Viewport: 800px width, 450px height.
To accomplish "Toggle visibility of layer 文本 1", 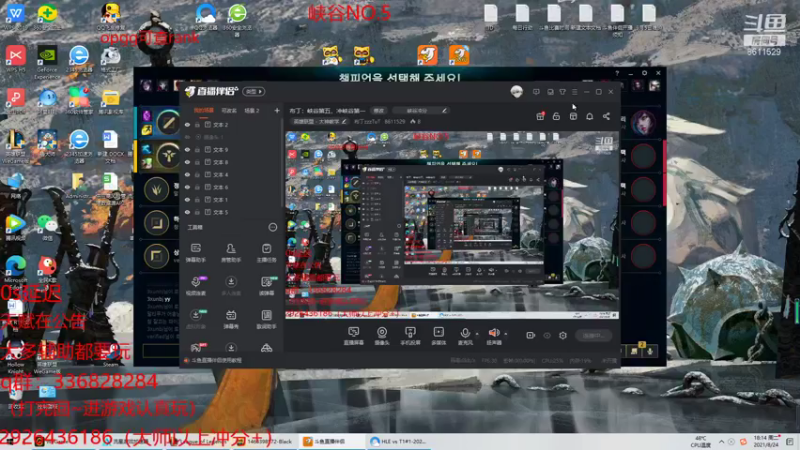I will tap(187, 199).
